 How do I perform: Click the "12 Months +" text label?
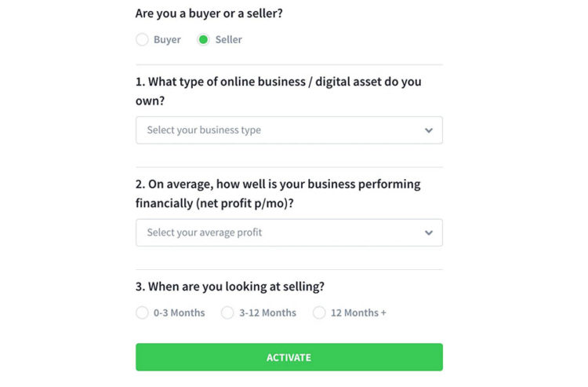click(x=358, y=312)
